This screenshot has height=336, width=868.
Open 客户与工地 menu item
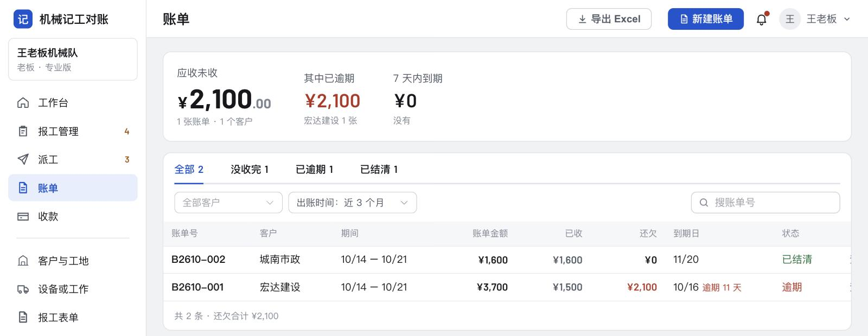[x=73, y=261]
